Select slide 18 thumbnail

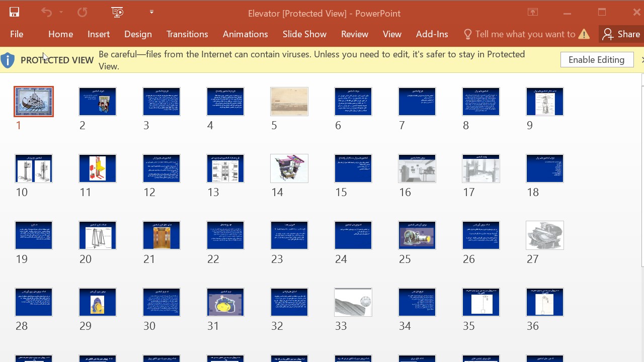pos(545,168)
